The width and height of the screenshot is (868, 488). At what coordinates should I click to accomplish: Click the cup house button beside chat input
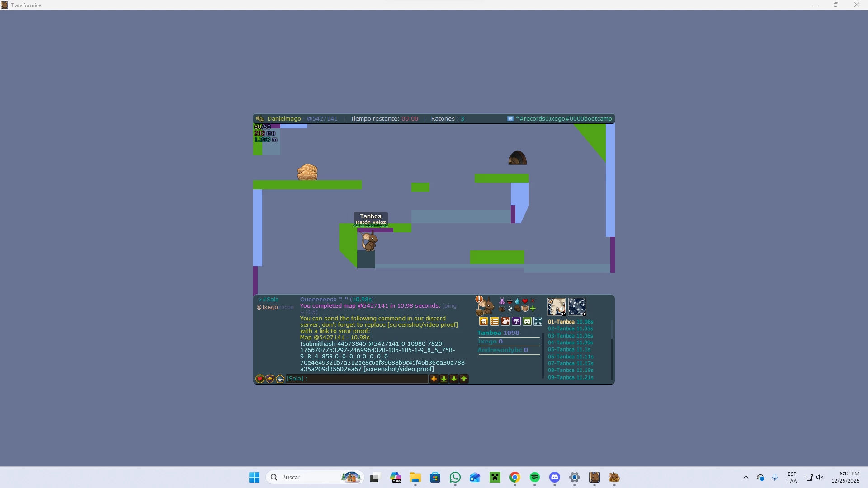click(280, 379)
